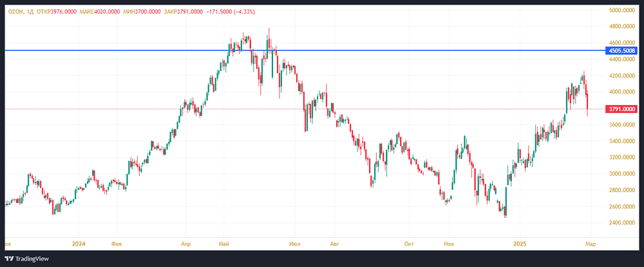Click the 2024 year mark on time axis
This screenshot has width=644, height=267.
(79, 244)
